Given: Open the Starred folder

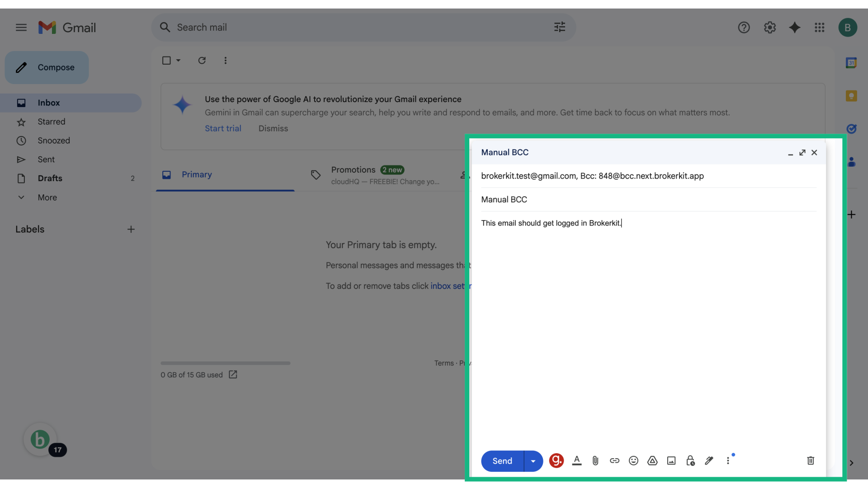Looking at the screenshot, I should tap(71, 122).
